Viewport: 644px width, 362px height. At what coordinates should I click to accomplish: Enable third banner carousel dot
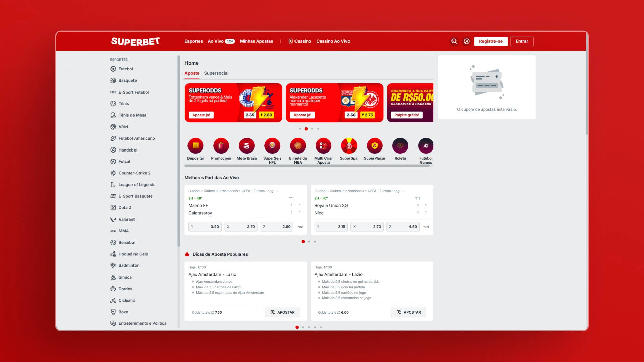coord(312,128)
